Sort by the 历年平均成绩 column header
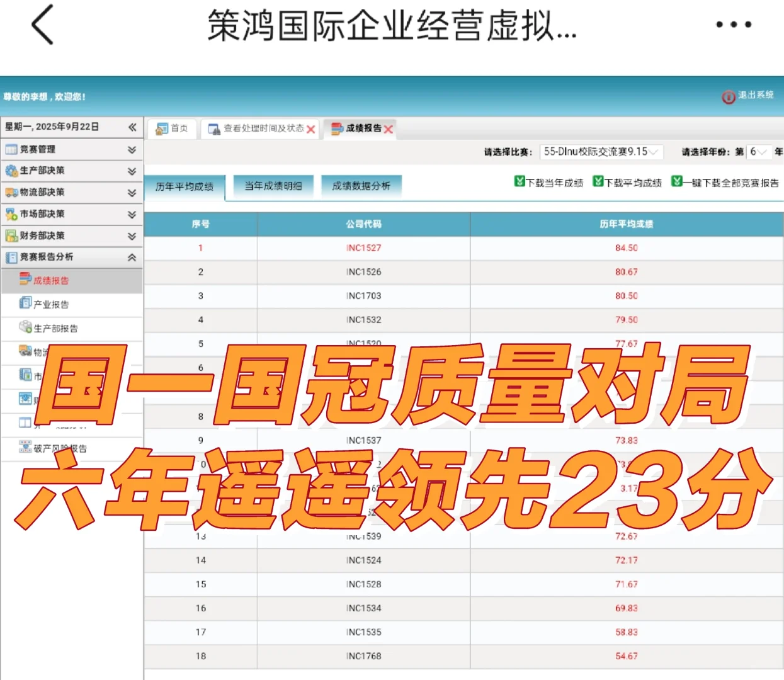The image size is (784, 680). coord(627,224)
